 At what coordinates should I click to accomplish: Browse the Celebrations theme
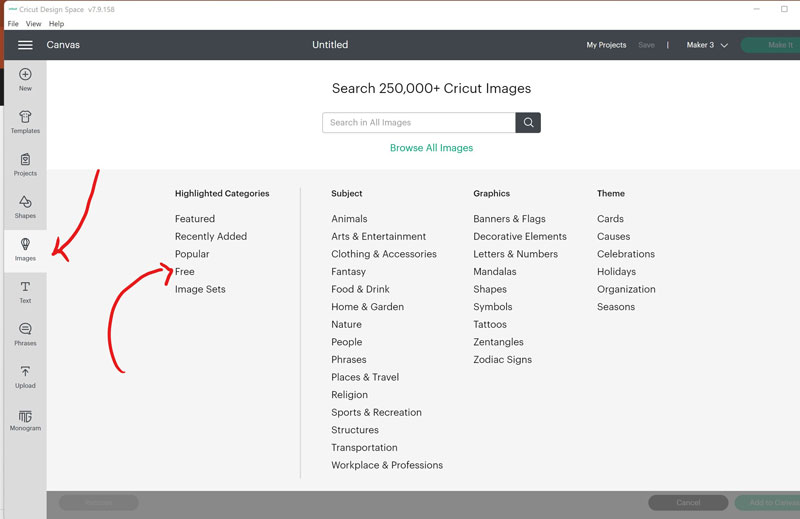coord(626,254)
